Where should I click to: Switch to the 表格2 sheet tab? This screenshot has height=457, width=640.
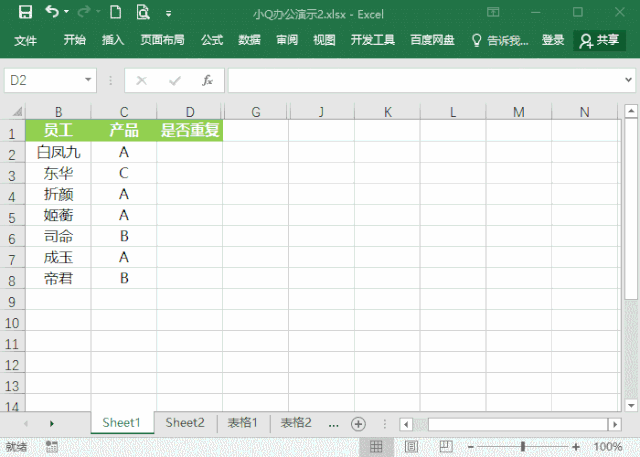coord(296,423)
